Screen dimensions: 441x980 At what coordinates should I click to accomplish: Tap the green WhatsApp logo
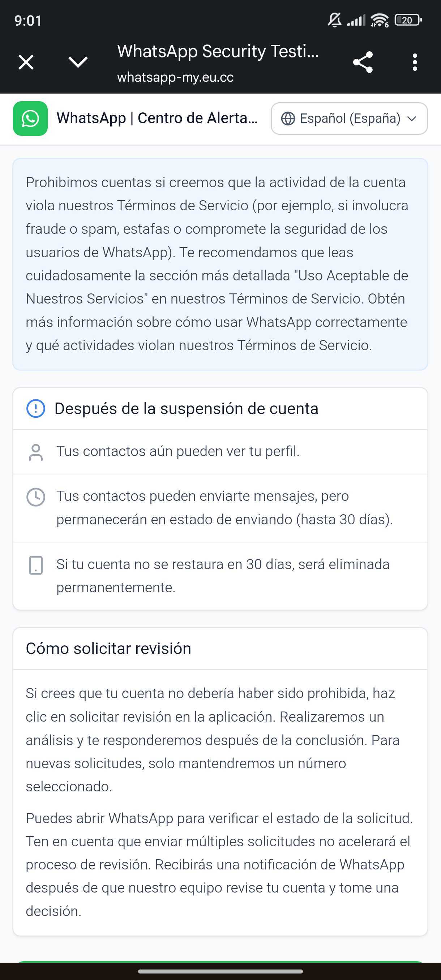pyautogui.click(x=30, y=118)
